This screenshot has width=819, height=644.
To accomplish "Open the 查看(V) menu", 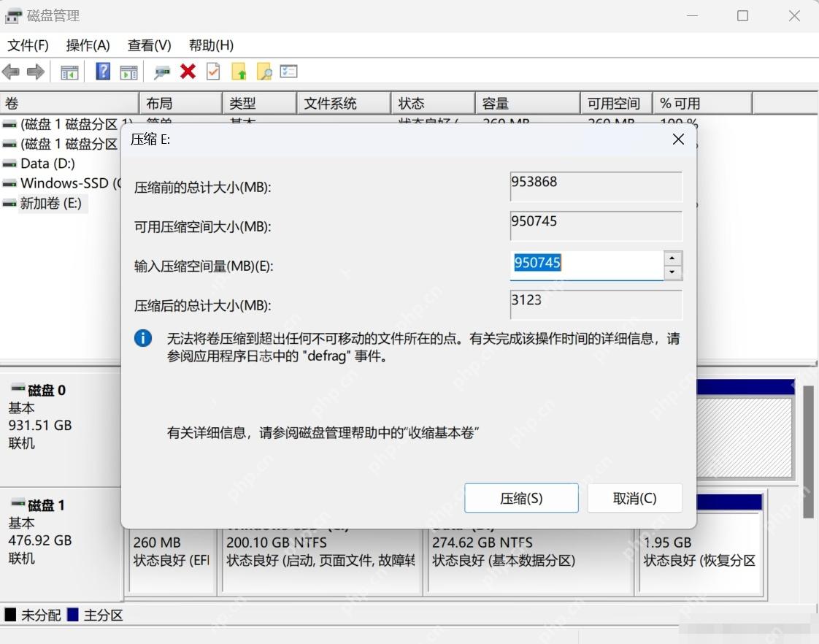I will coord(150,45).
